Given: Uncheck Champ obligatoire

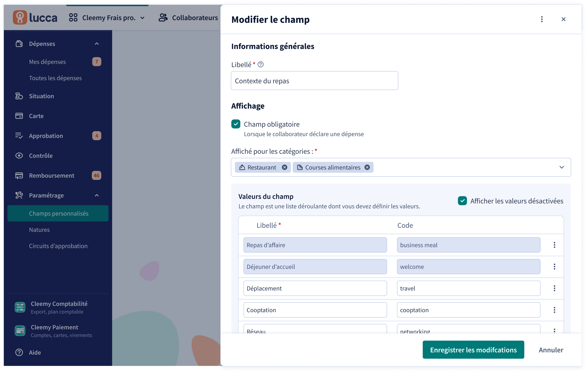Looking at the screenshot, I should (236, 124).
